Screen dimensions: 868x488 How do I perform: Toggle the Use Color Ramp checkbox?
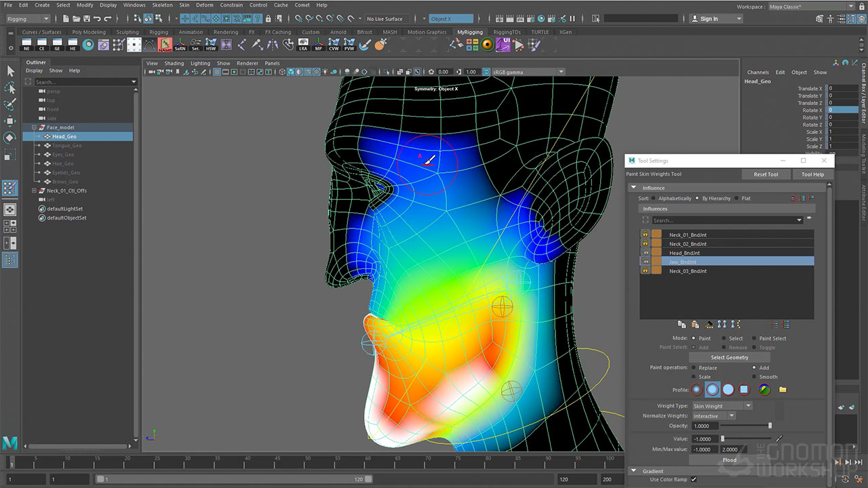tap(693, 480)
